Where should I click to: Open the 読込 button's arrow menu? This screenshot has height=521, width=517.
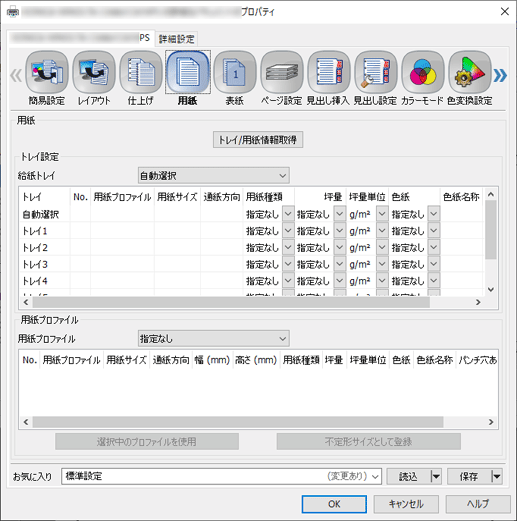(436, 477)
